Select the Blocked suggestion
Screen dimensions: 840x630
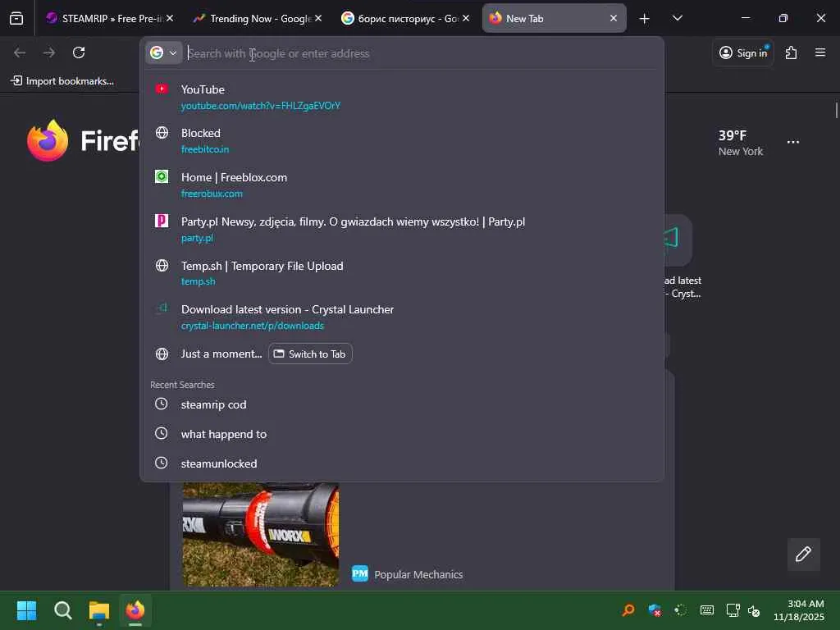coord(402,140)
